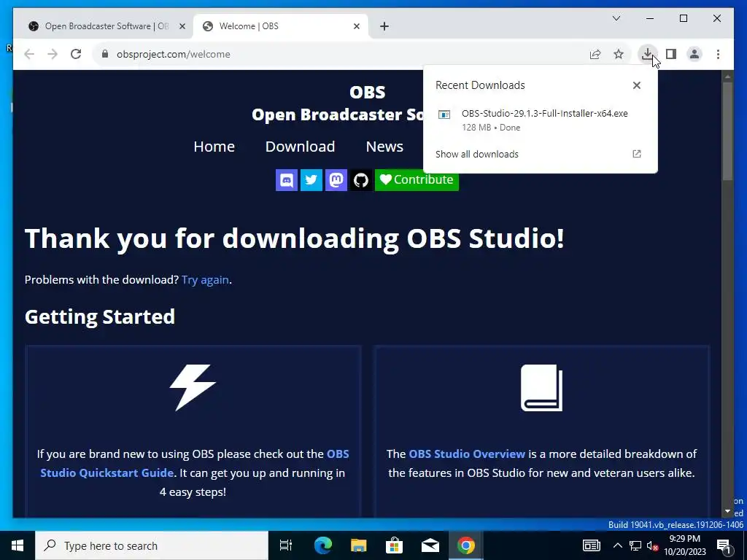Open the OBS Discord link icon
This screenshot has width=747, height=560.
point(286,180)
